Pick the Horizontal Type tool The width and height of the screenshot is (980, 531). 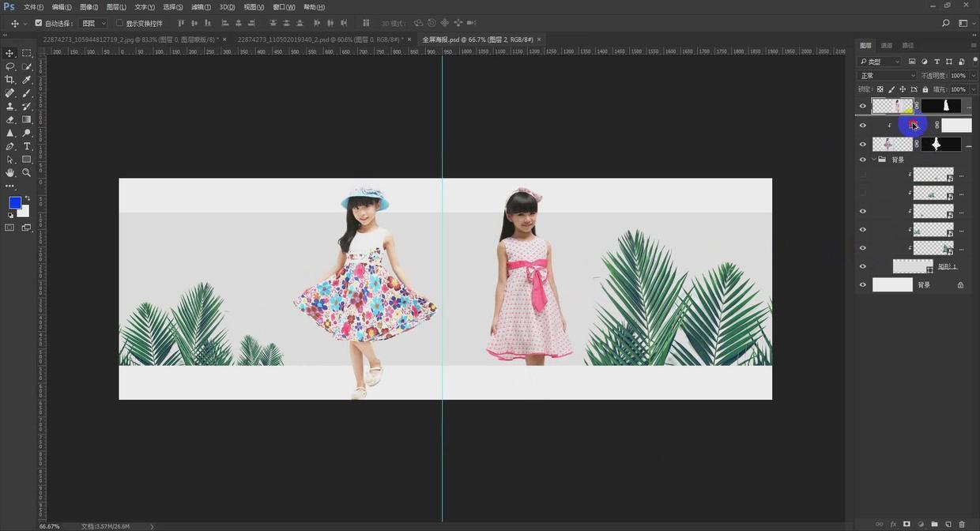pos(26,146)
